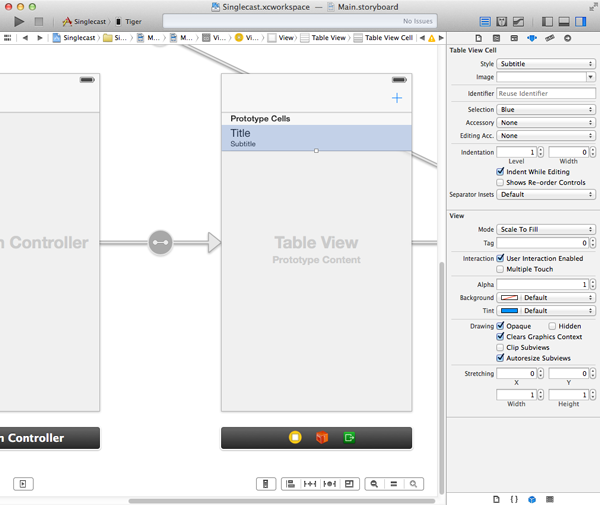Select the Standard editor mode

pyautogui.click(x=485, y=22)
